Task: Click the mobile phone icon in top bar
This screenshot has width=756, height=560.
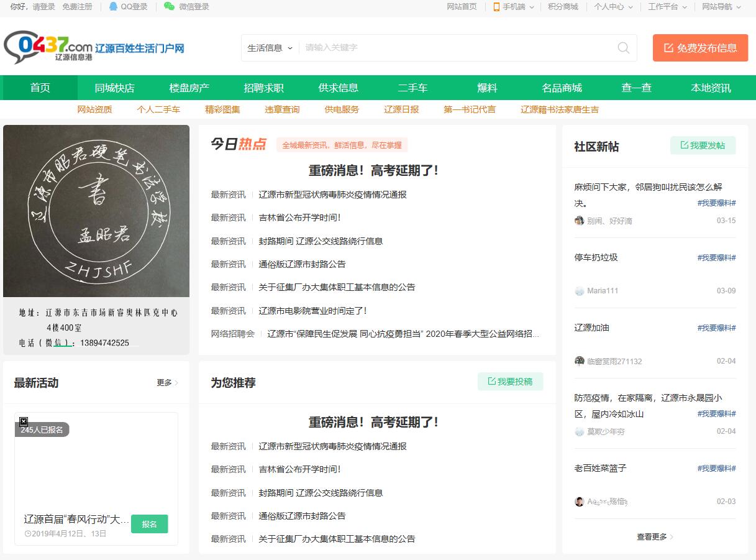Action: (x=496, y=7)
